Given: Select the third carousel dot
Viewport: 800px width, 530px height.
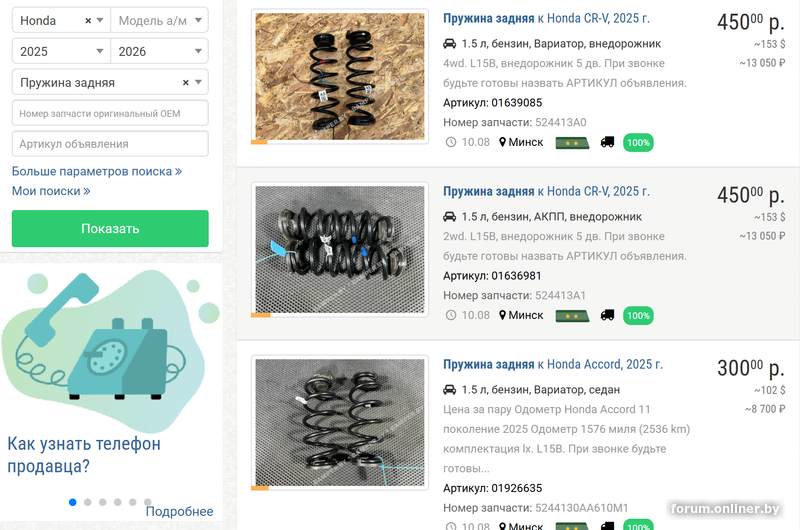Looking at the screenshot, I should (x=103, y=502).
